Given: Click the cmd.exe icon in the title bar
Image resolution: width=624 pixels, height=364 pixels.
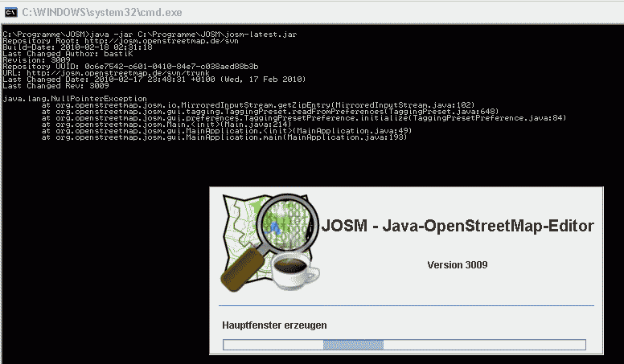Looking at the screenshot, I should (x=9, y=11).
